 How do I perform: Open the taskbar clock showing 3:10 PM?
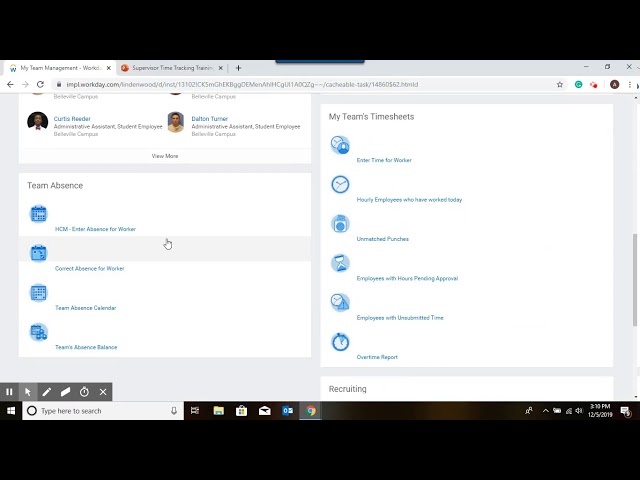(600, 411)
